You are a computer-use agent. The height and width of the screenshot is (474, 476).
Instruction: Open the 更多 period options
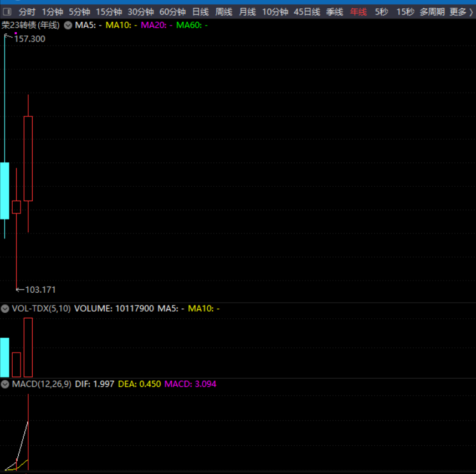click(x=458, y=12)
